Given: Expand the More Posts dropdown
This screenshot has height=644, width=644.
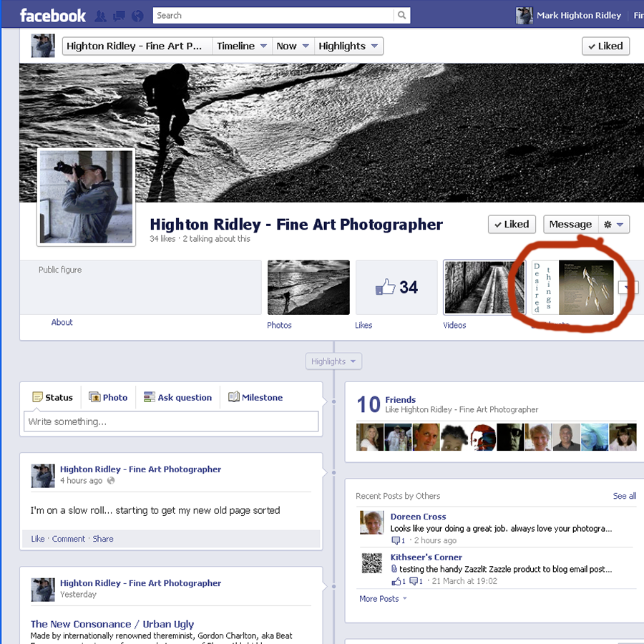Looking at the screenshot, I should (x=383, y=599).
